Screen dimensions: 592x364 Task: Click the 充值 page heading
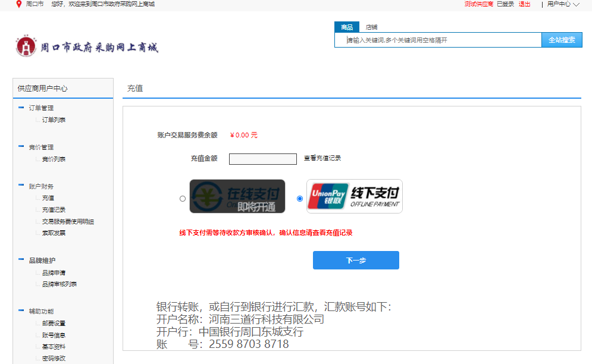135,89
